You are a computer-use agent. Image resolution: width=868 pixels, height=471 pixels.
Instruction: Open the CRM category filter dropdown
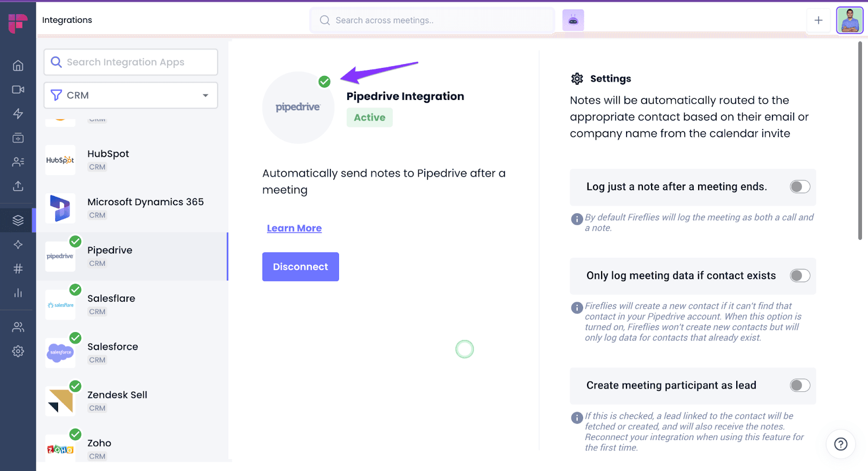pos(131,95)
